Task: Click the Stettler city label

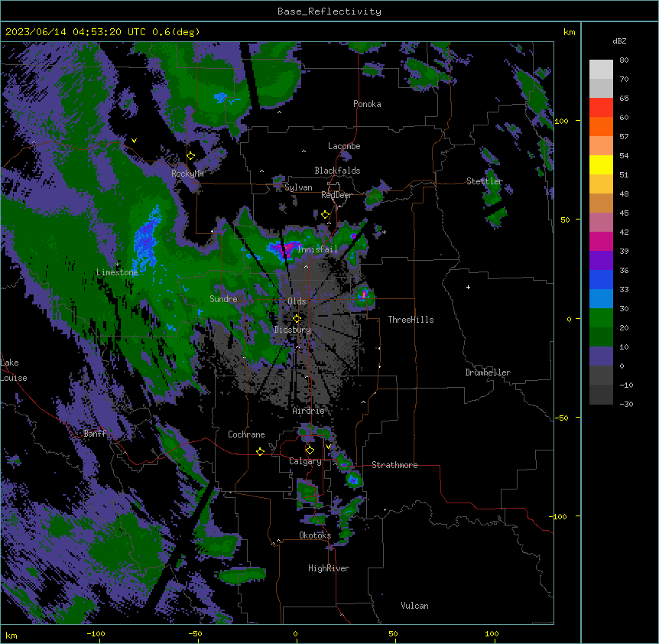Action: pyautogui.click(x=485, y=181)
